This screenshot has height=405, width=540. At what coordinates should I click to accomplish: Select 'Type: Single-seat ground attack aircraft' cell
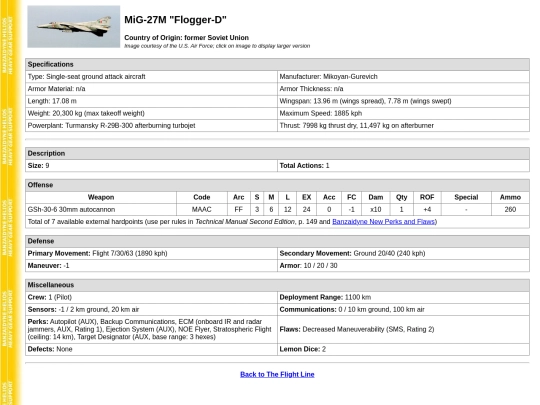click(x=151, y=76)
